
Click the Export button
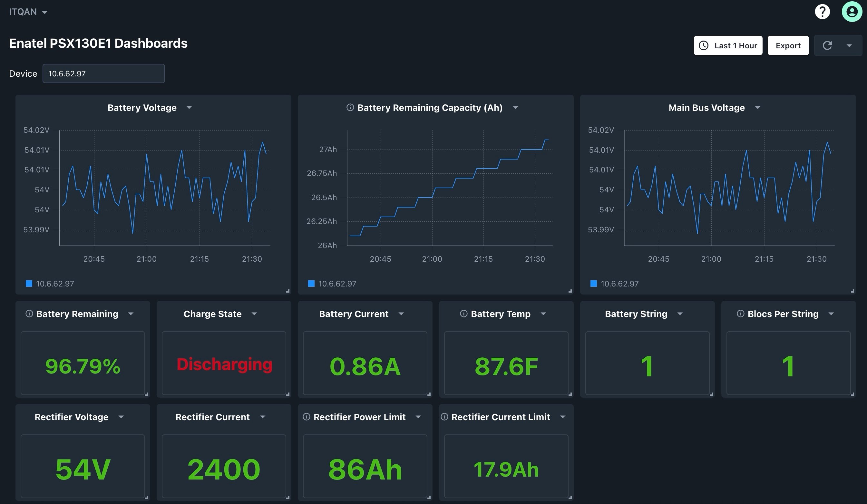[788, 45]
